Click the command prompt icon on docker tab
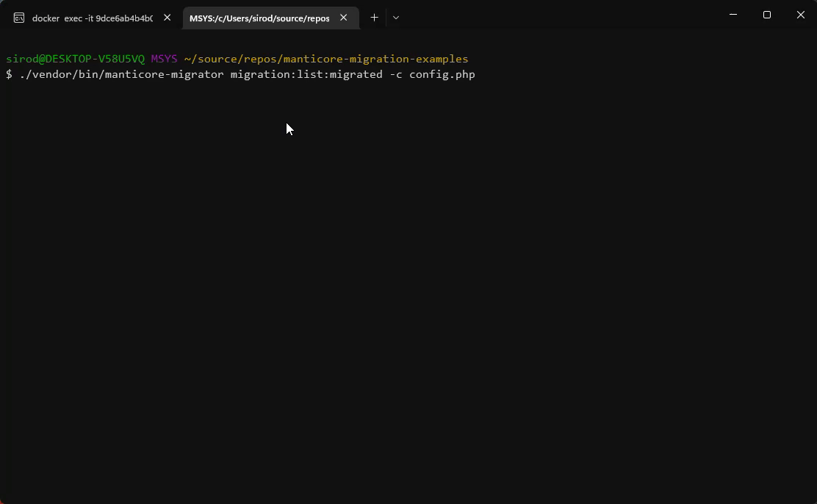Viewport: 817px width, 504px height. 19,18
